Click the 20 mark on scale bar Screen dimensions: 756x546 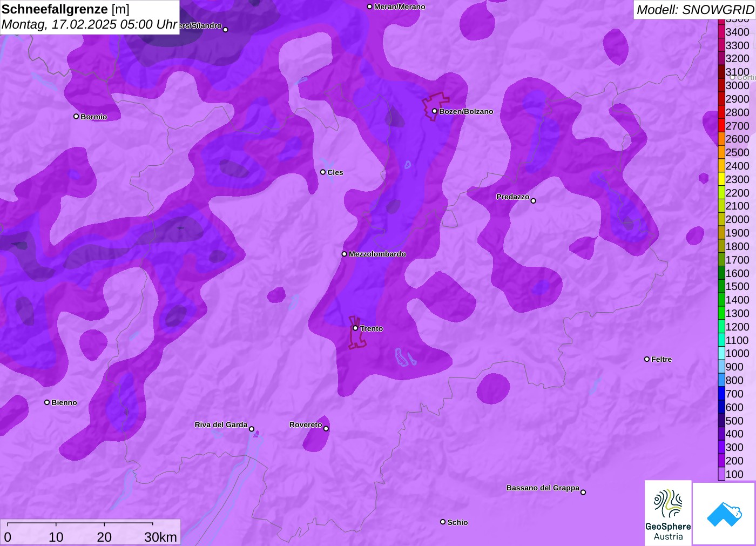pyautogui.click(x=104, y=537)
